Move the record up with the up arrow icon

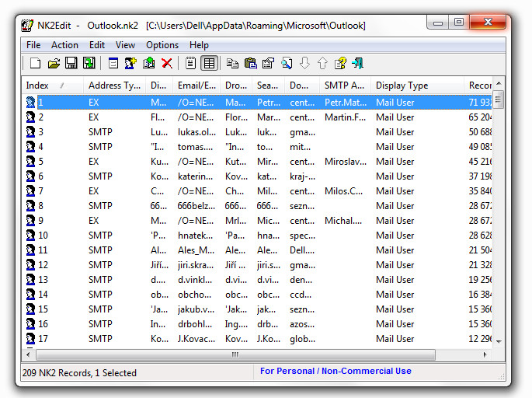click(322, 63)
